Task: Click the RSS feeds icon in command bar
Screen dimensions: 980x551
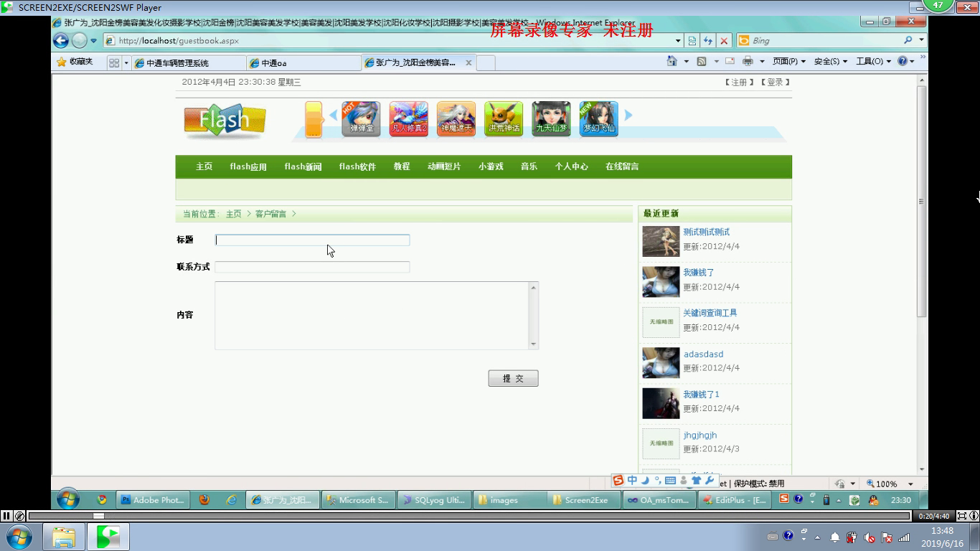Action: [702, 61]
